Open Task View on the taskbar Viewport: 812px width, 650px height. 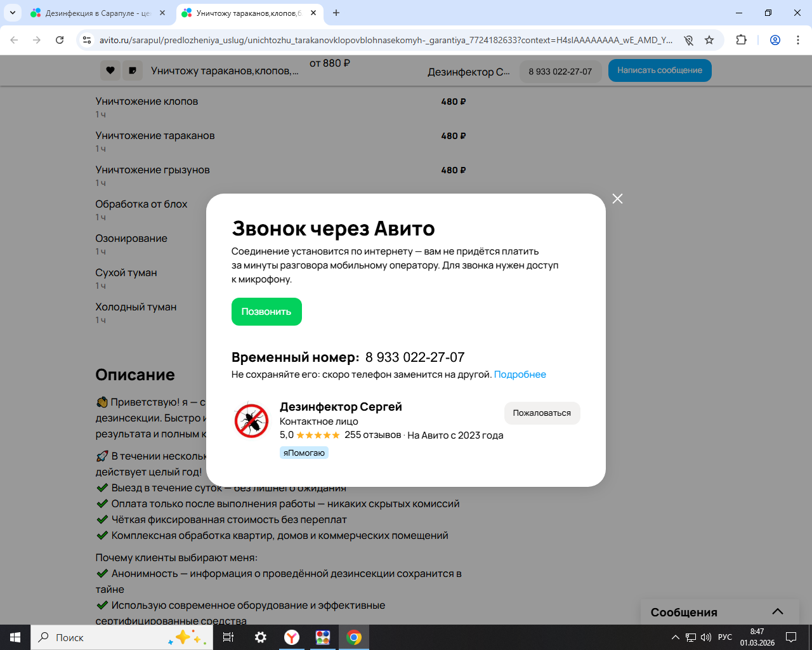(228, 637)
